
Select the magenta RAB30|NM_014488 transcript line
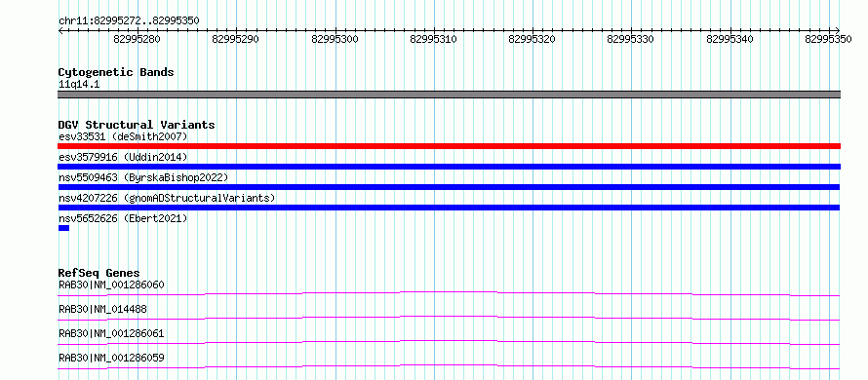coord(449,318)
